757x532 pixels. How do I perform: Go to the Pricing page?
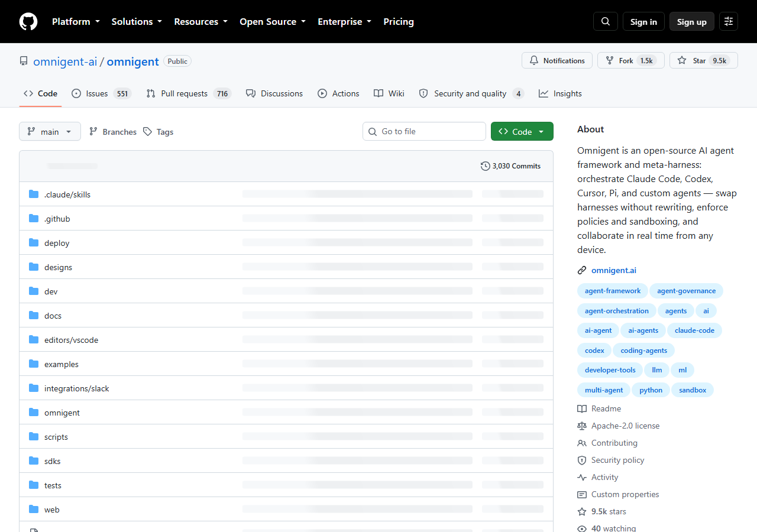click(x=399, y=21)
